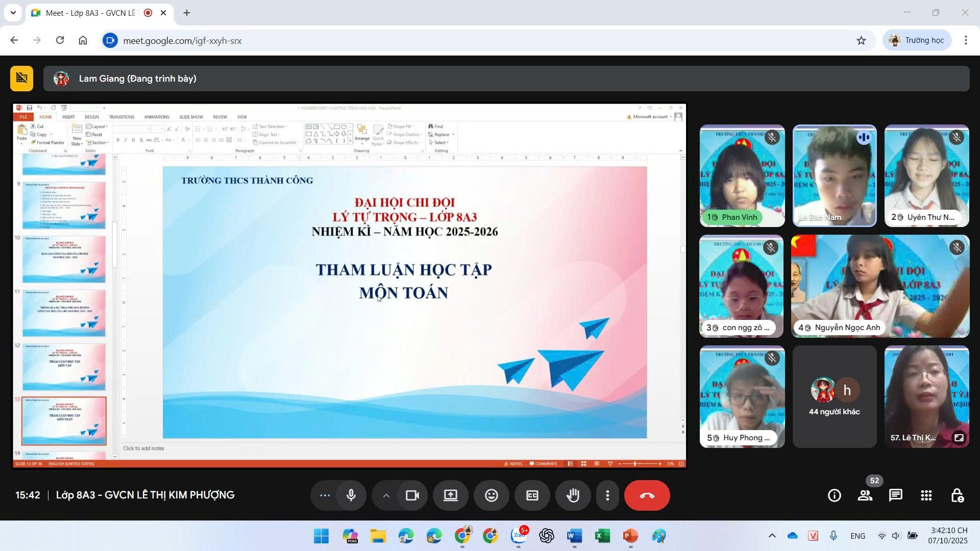This screenshot has height=551, width=980.
Task: Switch to Slide Sorter view in status bar
Action: [584, 463]
